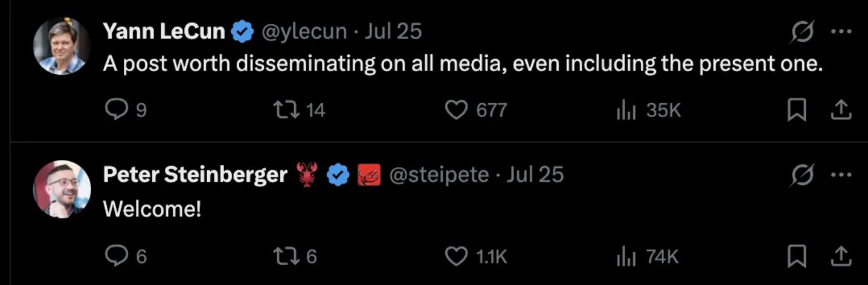Viewport: 868px width, 285px height.
Task: Open Yann LeCun's profile name link
Action: pyautogui.click(x=164, y=31)
